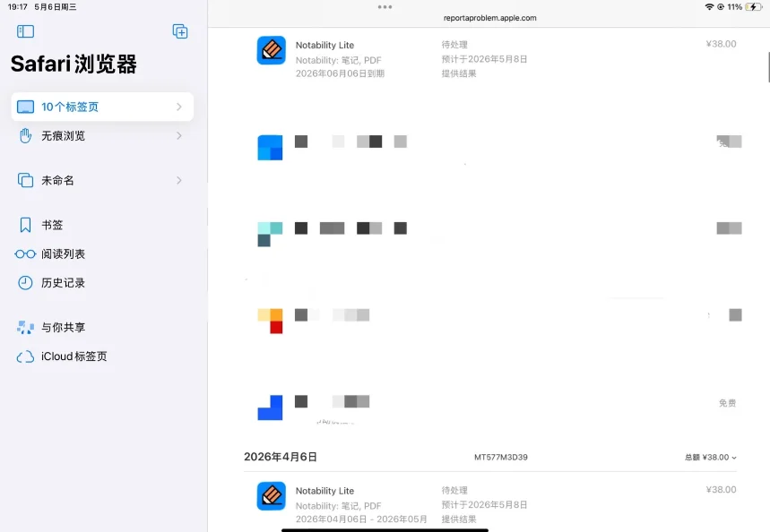The width and height of the screenshot is (770, 532).
Task: Click the tab group icon for 未命名
Action: coord(25,180)
